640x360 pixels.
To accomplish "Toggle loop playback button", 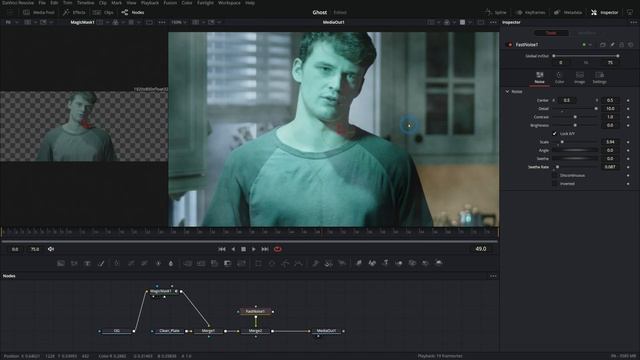I will [278, 249].
